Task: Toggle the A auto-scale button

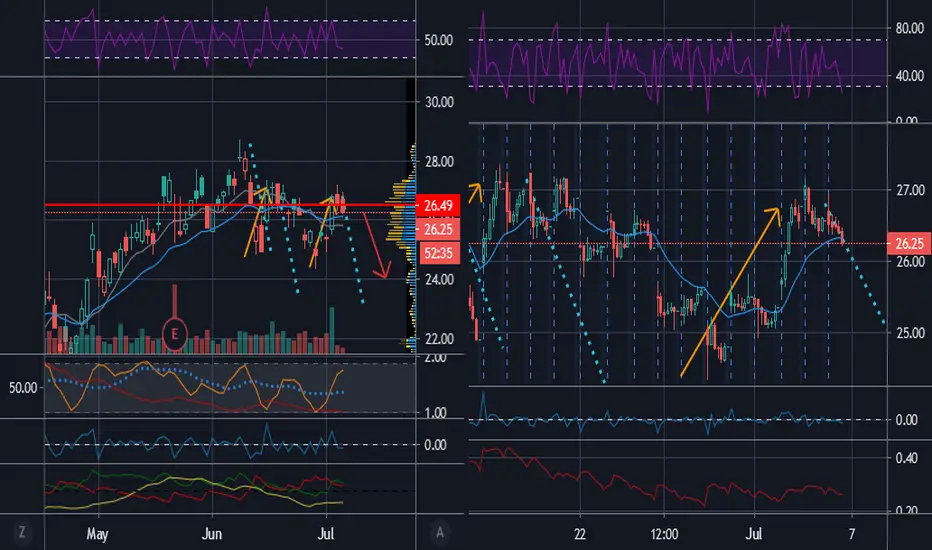Action: 439,532
